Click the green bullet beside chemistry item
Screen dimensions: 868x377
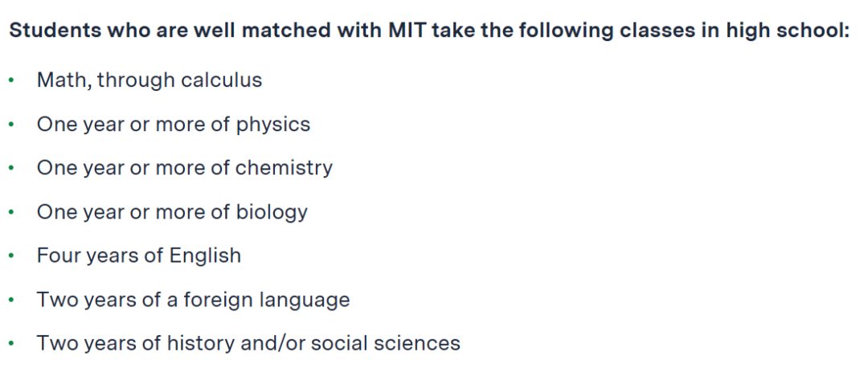pos(11,168)
